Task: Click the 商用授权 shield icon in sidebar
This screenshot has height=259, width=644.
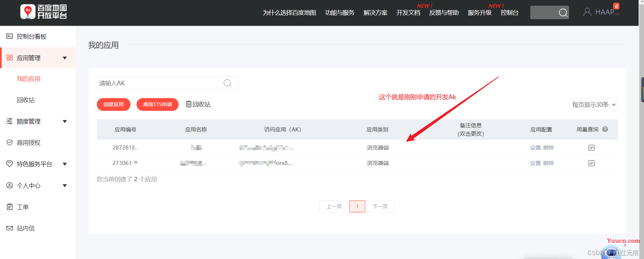Action: coord(9,142)
